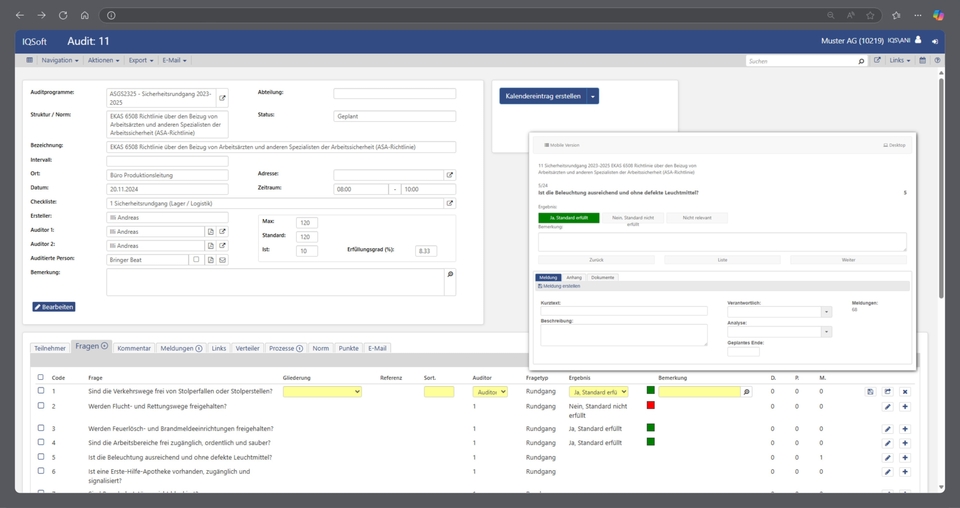960x508 pixels.
Task: Open the arrow next to Kalendereintrag erstellen
Action: (593, 96)
